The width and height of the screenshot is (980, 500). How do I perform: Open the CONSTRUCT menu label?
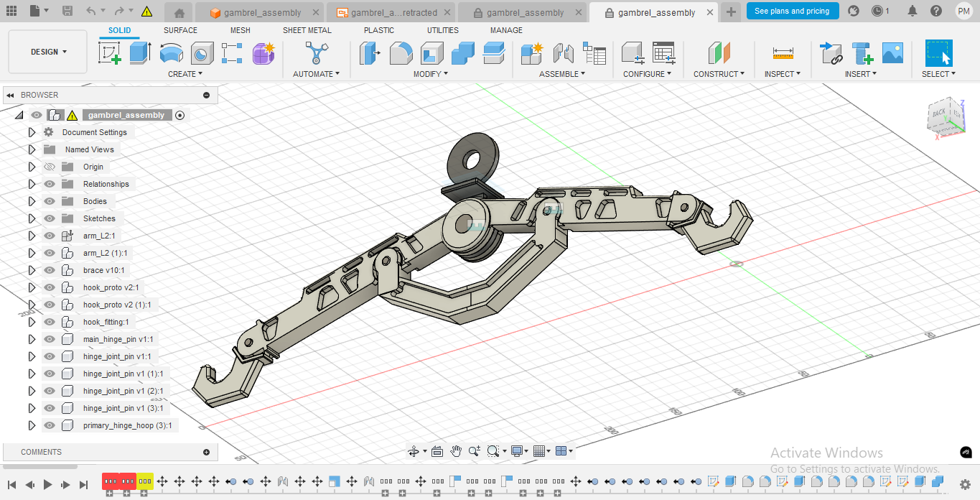(x=718, y=74)
